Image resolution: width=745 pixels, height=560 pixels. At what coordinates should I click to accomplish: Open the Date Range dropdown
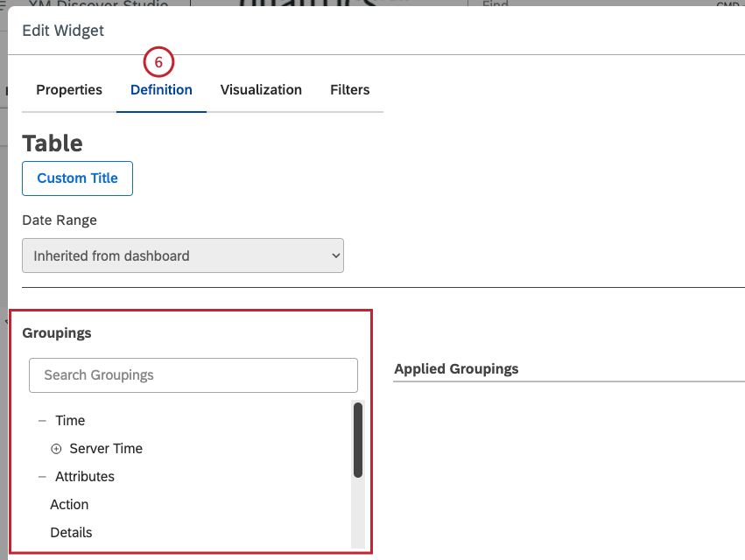333,255
